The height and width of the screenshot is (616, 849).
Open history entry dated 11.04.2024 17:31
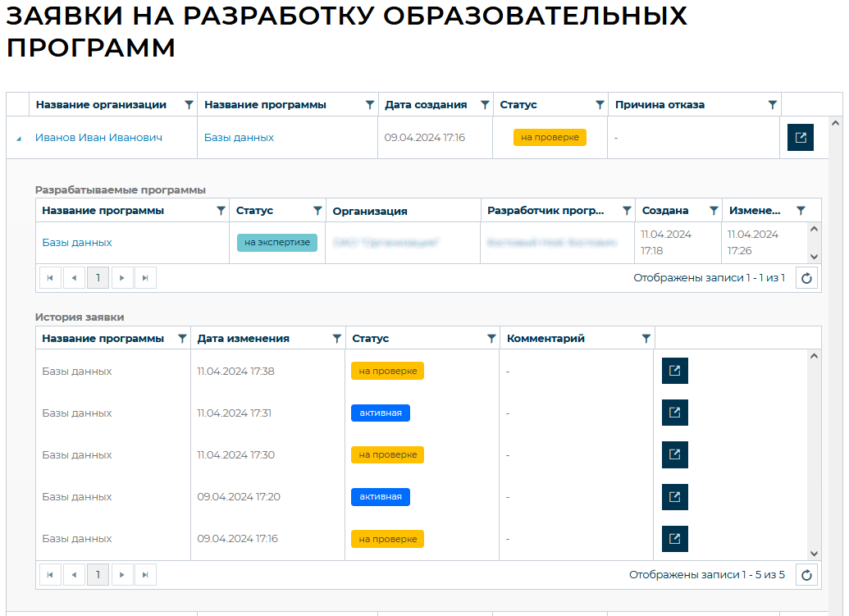(x=674, y=413)
